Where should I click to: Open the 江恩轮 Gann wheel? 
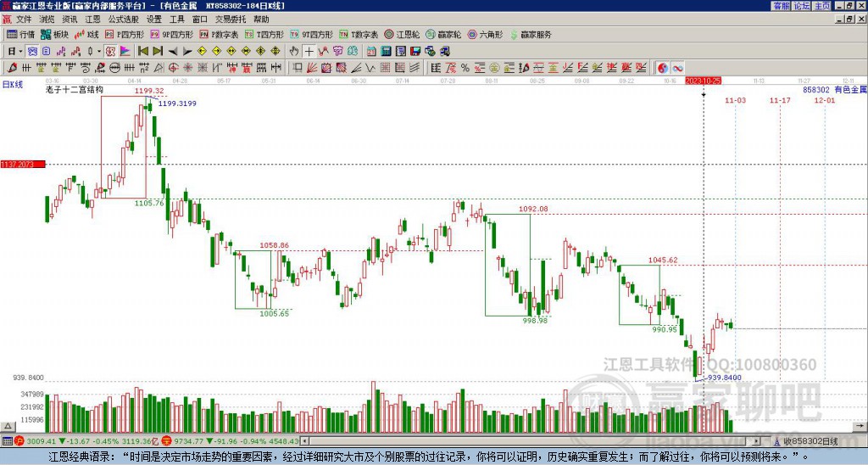tap(402, 34)
